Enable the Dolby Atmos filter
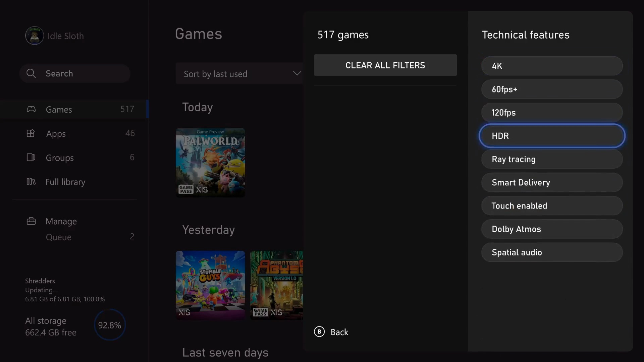Viewport: 644px width, 362px height. (x=552, y=229)
